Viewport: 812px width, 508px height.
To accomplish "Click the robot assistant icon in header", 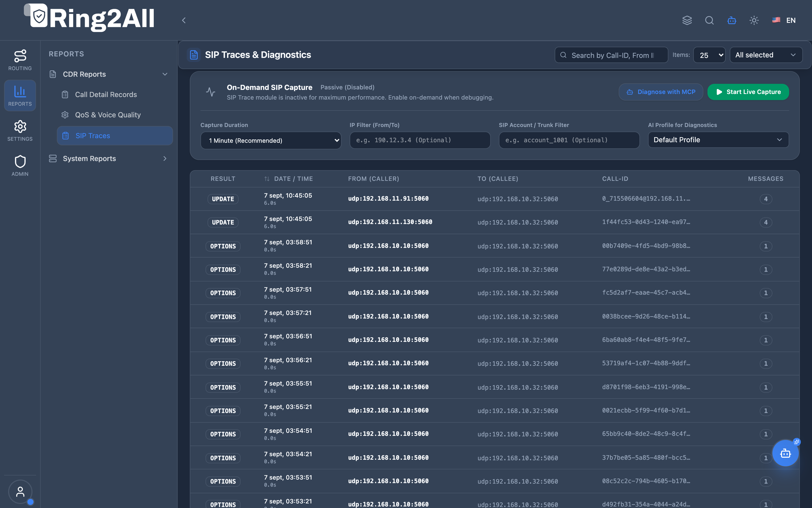I will tap(732, 20).
